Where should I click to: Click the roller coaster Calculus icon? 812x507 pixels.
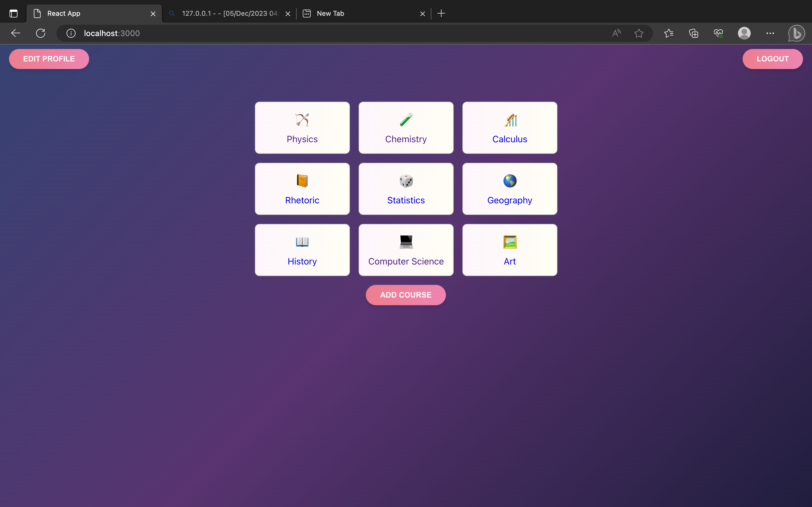coord(510,120)
